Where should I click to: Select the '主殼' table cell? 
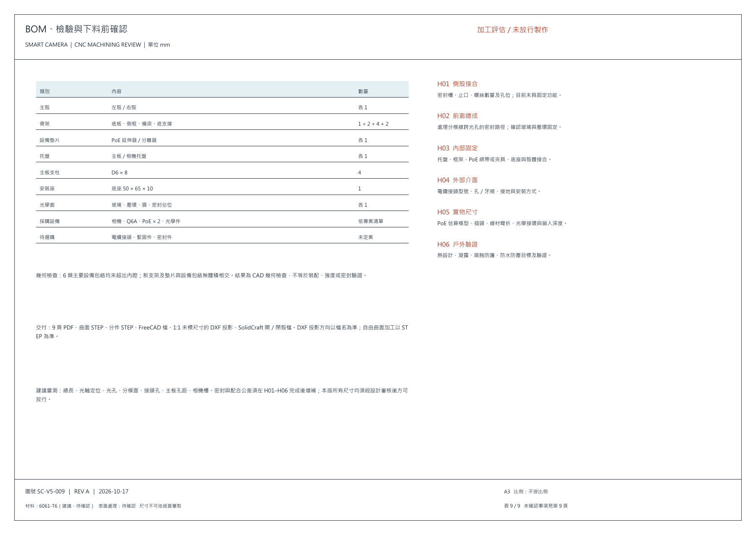45,107
